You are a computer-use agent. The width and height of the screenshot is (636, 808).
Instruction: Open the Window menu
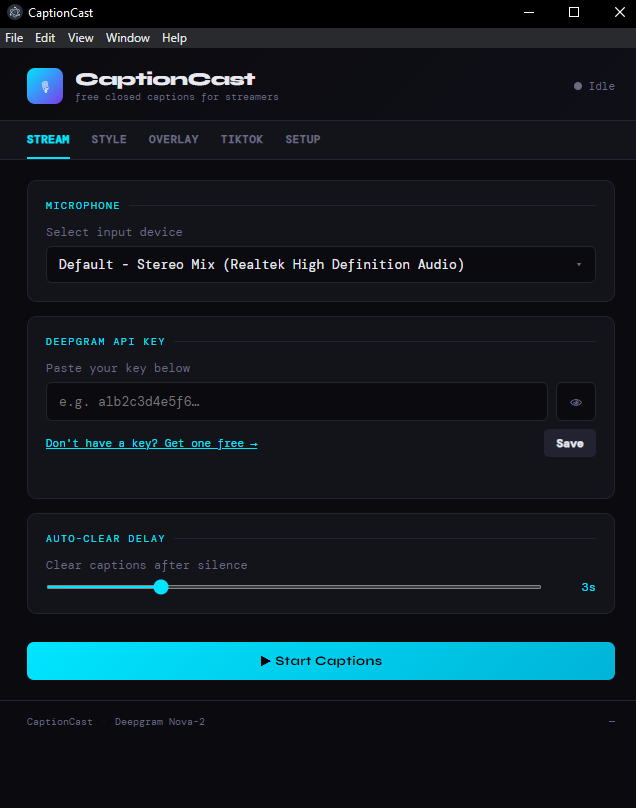click(128, 38)
